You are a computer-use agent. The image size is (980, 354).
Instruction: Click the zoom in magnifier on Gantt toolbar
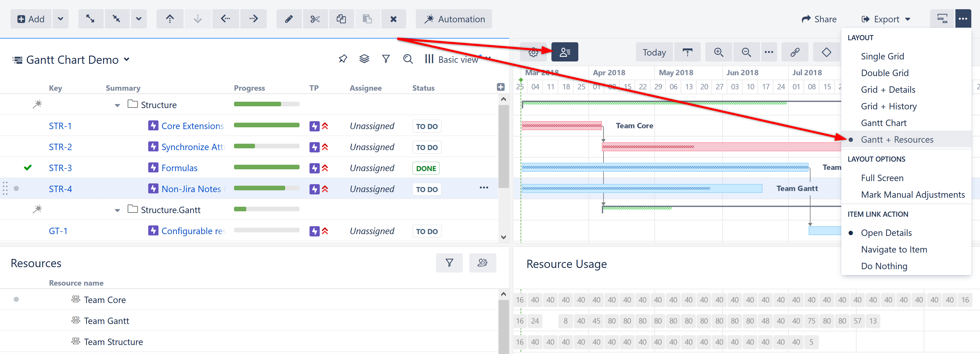[718, 52]
